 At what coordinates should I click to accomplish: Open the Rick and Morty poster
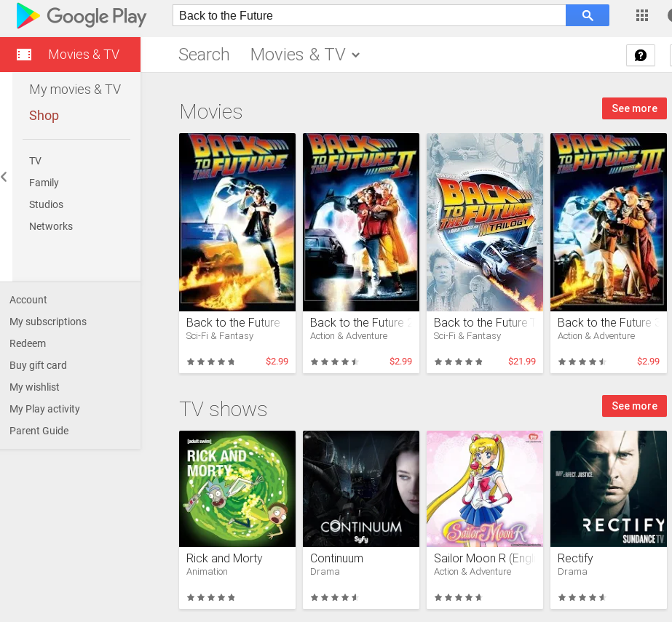(x=237, y=489)
